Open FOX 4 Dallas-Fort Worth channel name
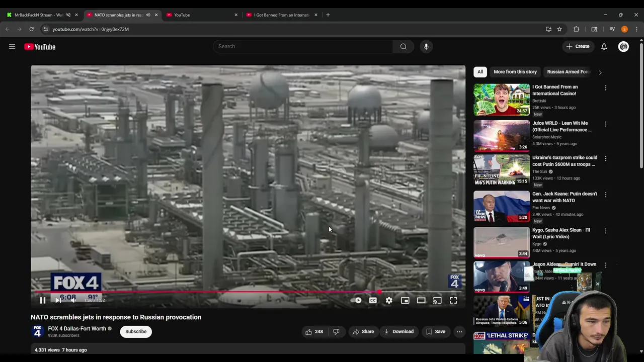 (x=77, y=329)
